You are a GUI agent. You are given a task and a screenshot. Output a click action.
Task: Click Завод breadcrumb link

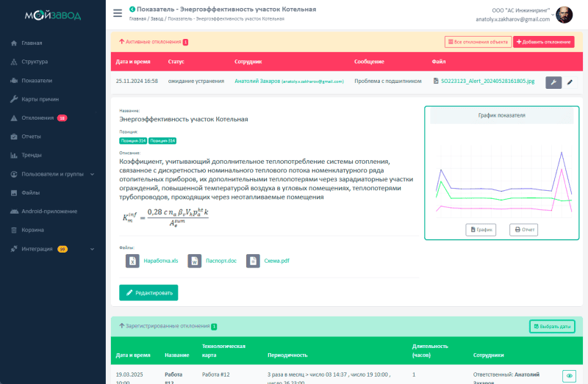point(157,19)
